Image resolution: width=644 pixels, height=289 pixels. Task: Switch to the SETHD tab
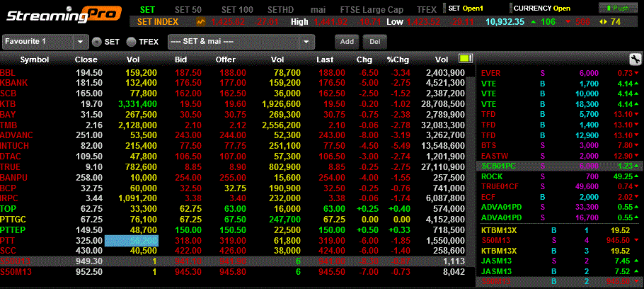tap(282, 9)
